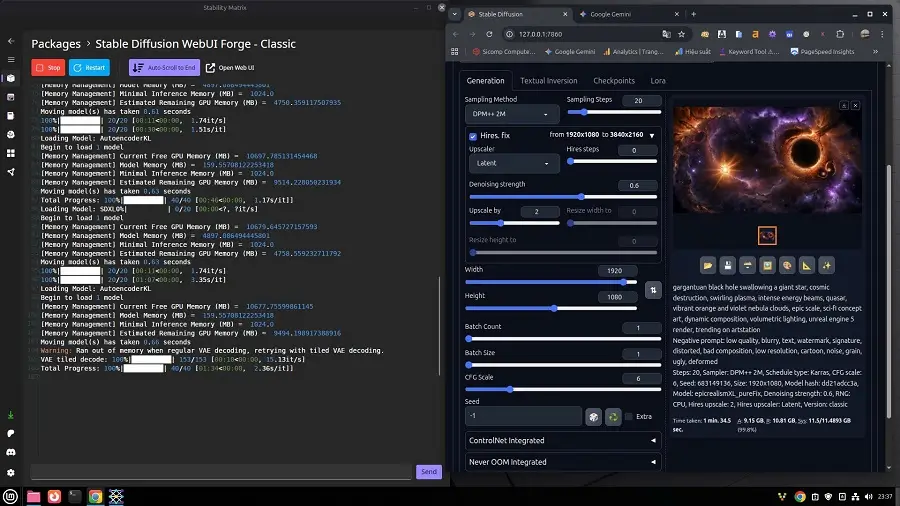900x506 pixels.
Task: Enable the Extra seed checkbox
Action: point(628,416)
